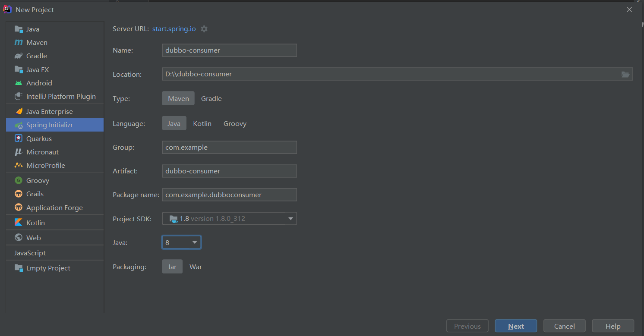Click the Spring Initializr leaf icon

[19, 125]
